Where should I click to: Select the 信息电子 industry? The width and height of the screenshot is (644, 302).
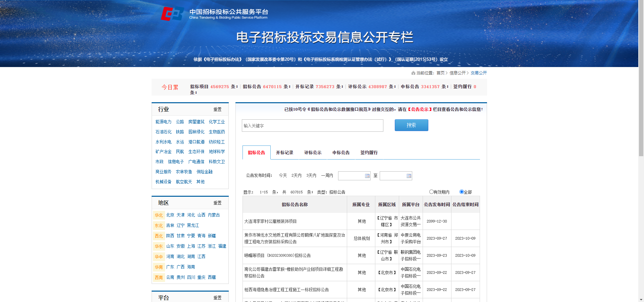tap(176, 162)
